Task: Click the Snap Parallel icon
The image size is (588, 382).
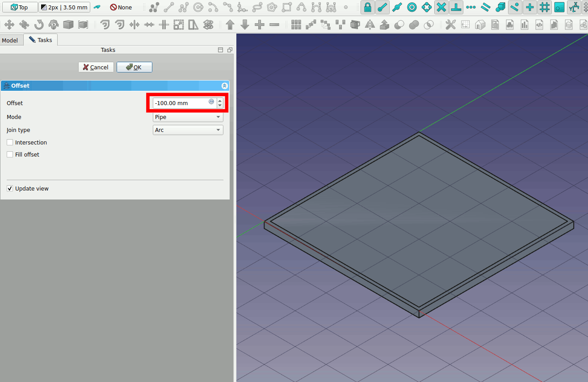Action: (485, 7)
